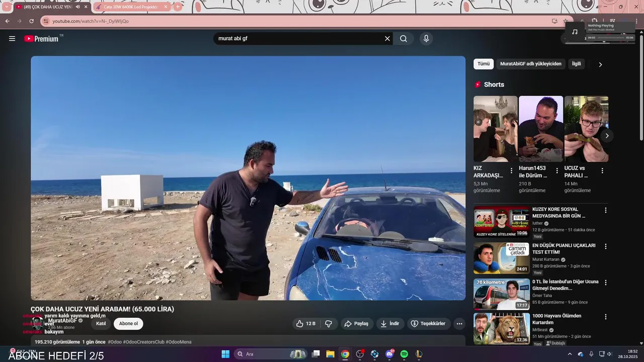Reload the page in browser toolbar

tap(31, 21)
